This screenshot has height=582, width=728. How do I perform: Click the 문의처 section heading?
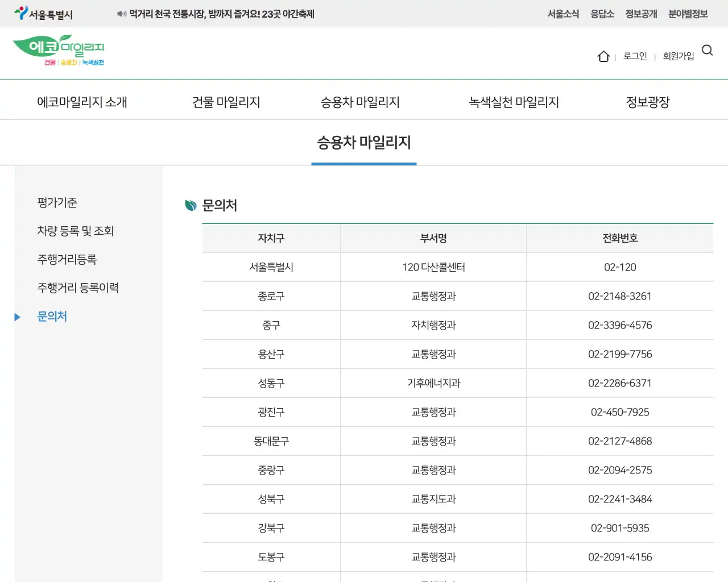220,205
